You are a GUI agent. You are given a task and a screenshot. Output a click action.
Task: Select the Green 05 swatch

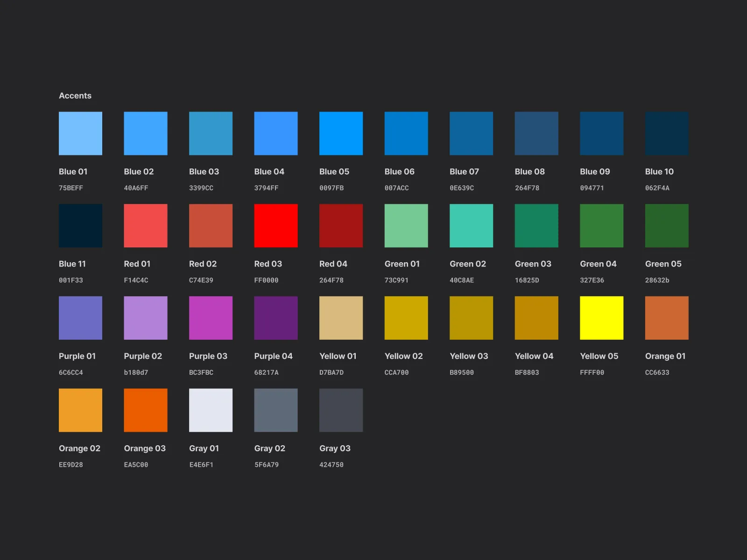click(x=666, y=225)
